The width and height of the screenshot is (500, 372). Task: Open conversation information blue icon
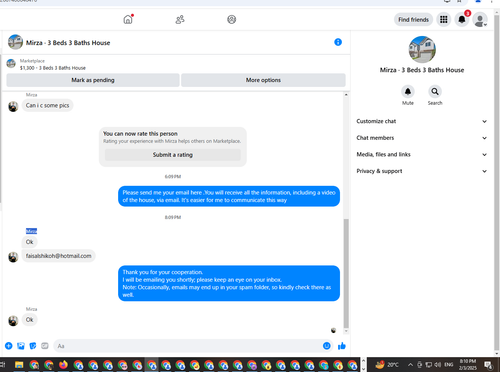[338, 42]
